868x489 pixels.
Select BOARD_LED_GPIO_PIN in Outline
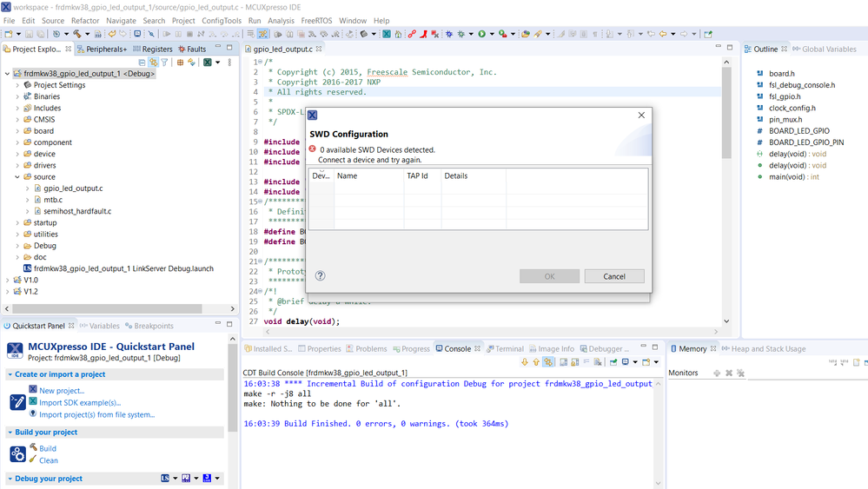pyautogui.click(x=806, y=142)
